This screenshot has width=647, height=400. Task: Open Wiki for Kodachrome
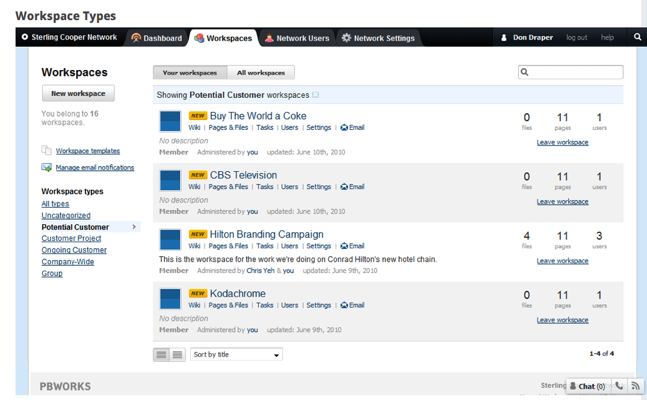pos(194,305)
